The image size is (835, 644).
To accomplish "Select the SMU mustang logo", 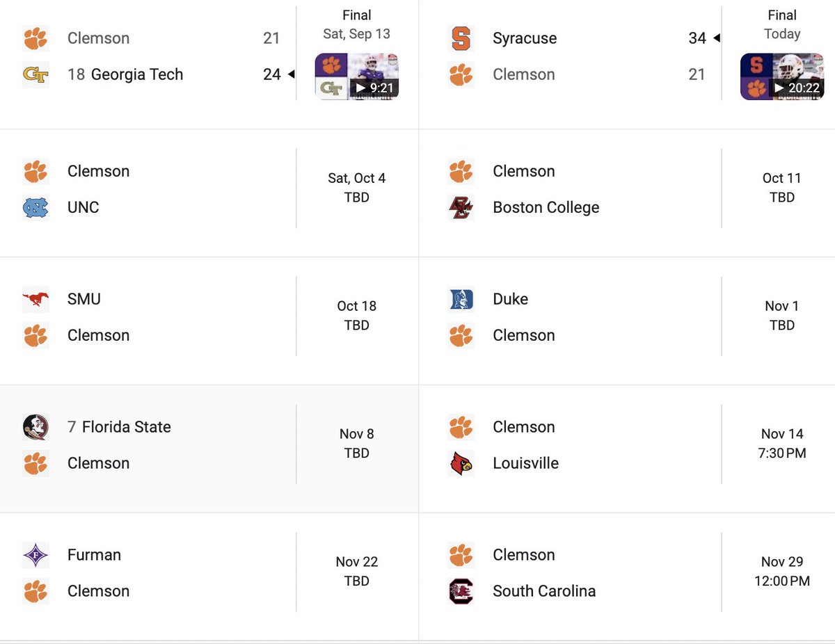I will click(35, 299).
